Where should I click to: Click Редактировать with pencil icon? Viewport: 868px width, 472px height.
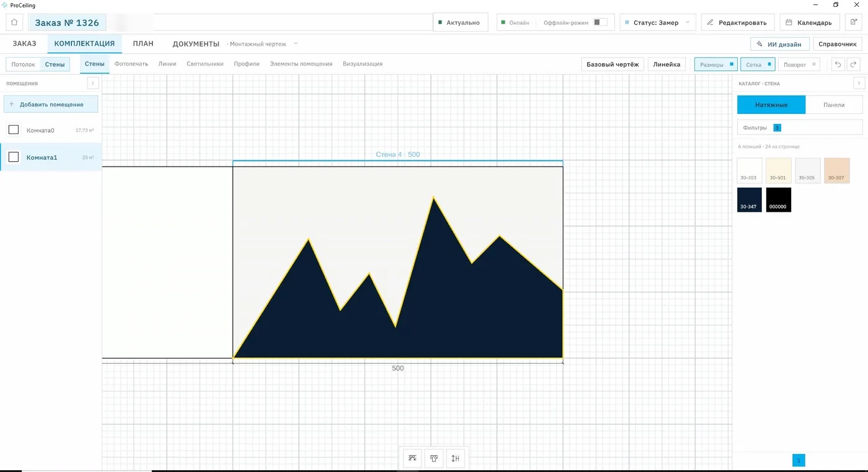click(x=738, y=22)
